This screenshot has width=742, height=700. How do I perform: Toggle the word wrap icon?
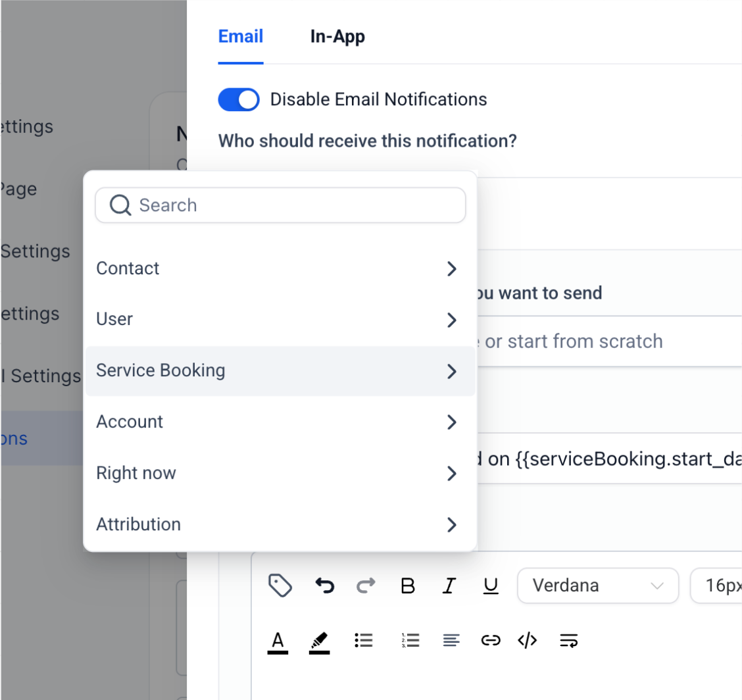coord(568,640)
